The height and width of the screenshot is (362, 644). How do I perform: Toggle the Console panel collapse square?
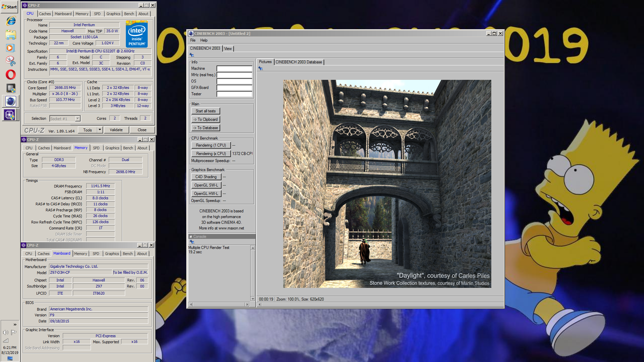point(191,237)
